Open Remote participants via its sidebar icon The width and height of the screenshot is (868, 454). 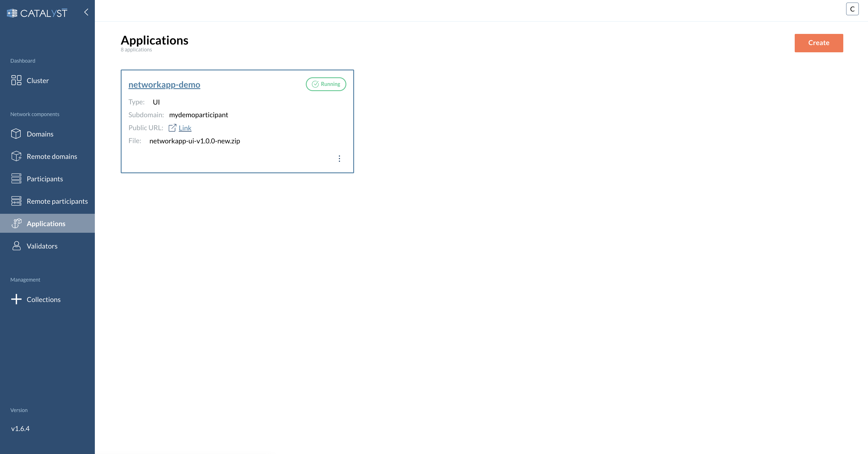click(x=16, y=201)
